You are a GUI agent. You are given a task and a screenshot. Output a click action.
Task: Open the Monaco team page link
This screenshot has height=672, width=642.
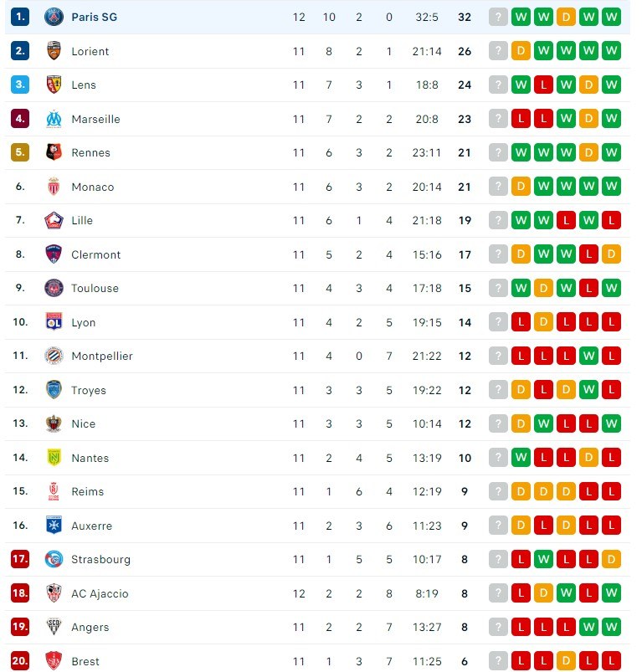pyautogui.click(x=93, y=187)
